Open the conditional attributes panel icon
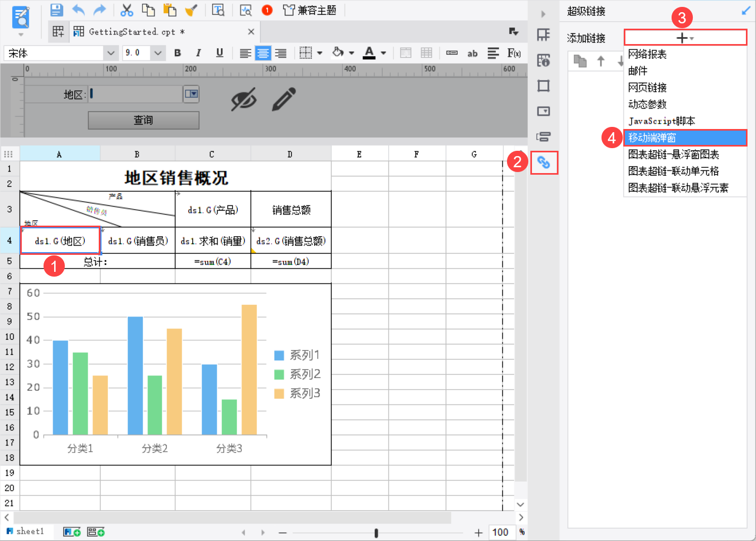The image size is (756, 541). coord(543,137)
